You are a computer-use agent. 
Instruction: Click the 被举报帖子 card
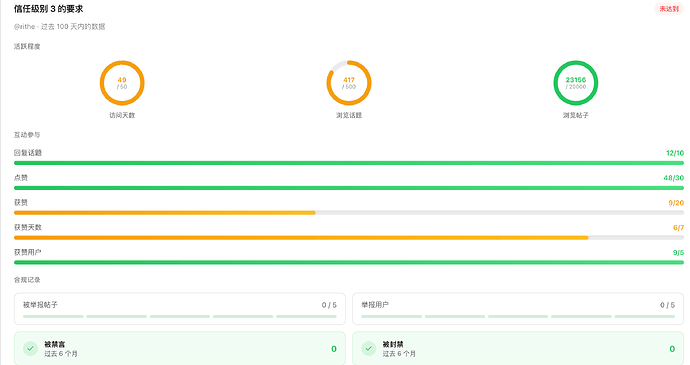[180, 309]
